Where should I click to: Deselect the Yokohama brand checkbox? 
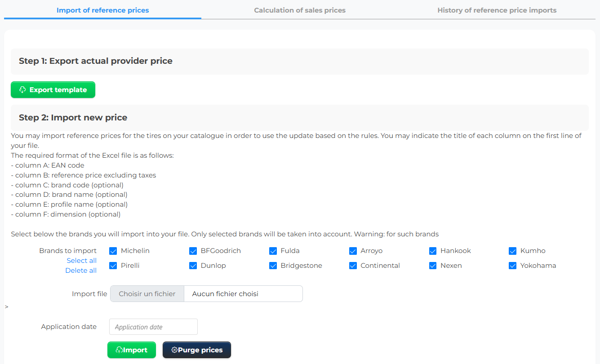[513, 266]
